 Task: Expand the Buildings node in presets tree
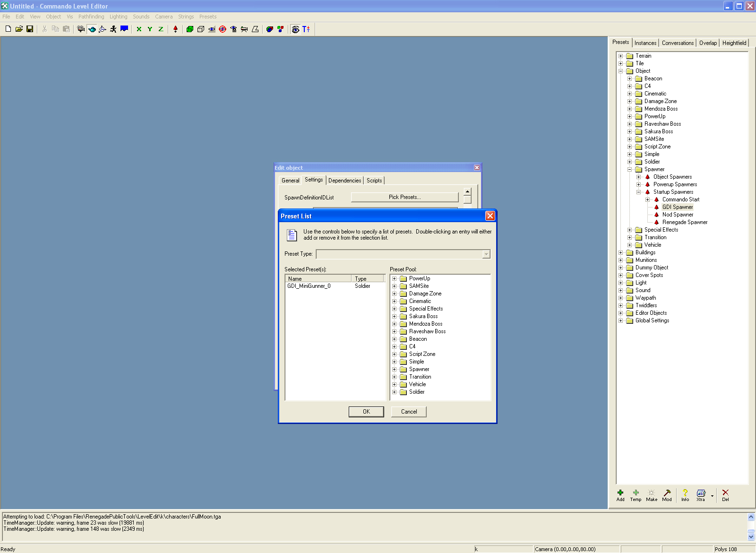(x=621, y=253)
